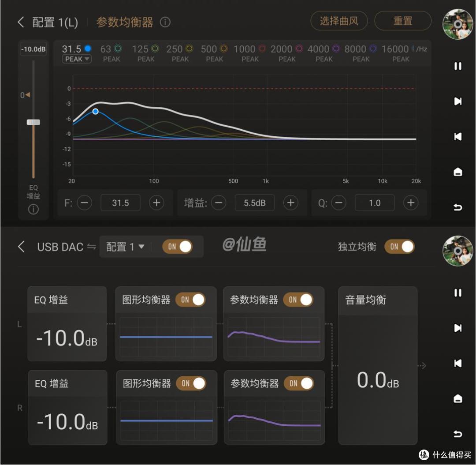Select the 8000 Hz band
Viewport: 476px width, 465px height.
click(x=361, y=49)
